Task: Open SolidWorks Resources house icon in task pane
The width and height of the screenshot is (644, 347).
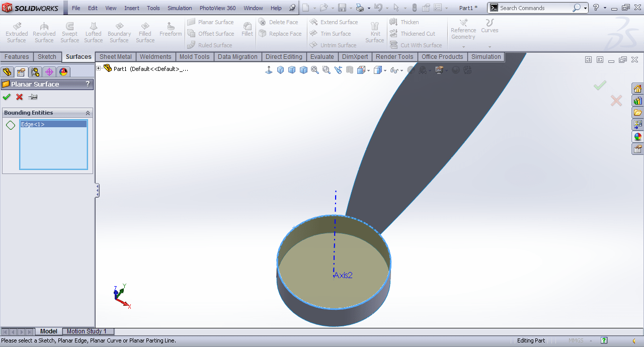Action: [x=638, y=89]
